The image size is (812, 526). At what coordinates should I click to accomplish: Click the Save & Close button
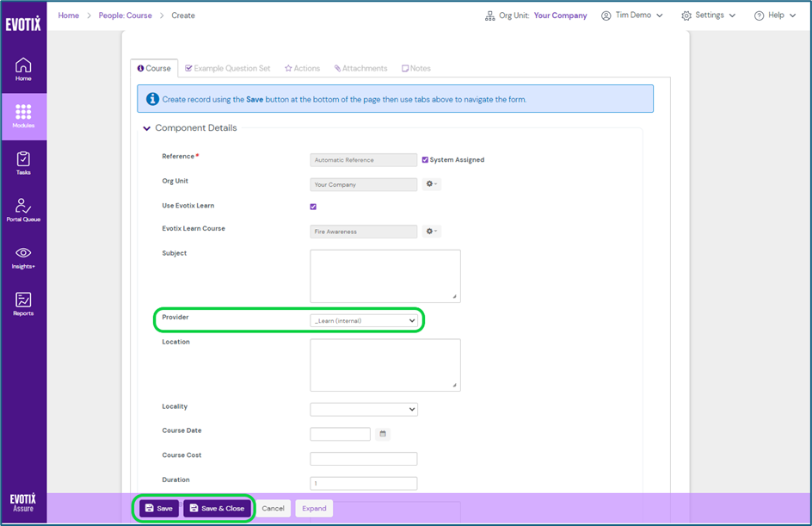(217, 508)
